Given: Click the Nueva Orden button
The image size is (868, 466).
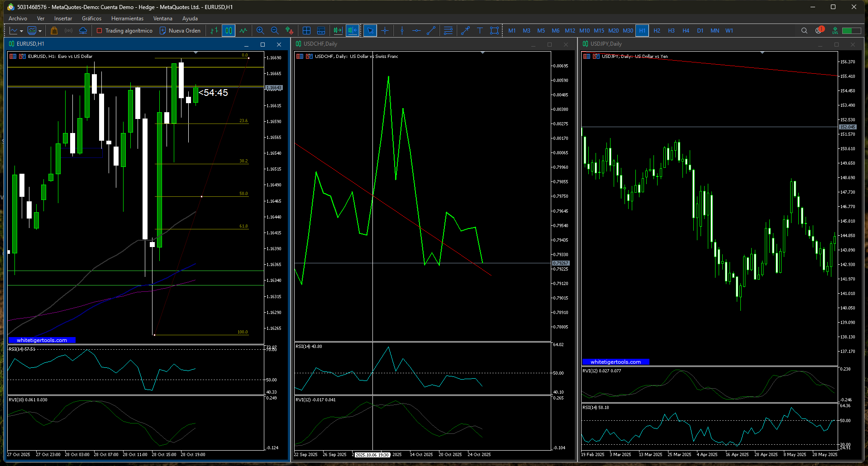Looking at the screenshot, I should [180, 30].
